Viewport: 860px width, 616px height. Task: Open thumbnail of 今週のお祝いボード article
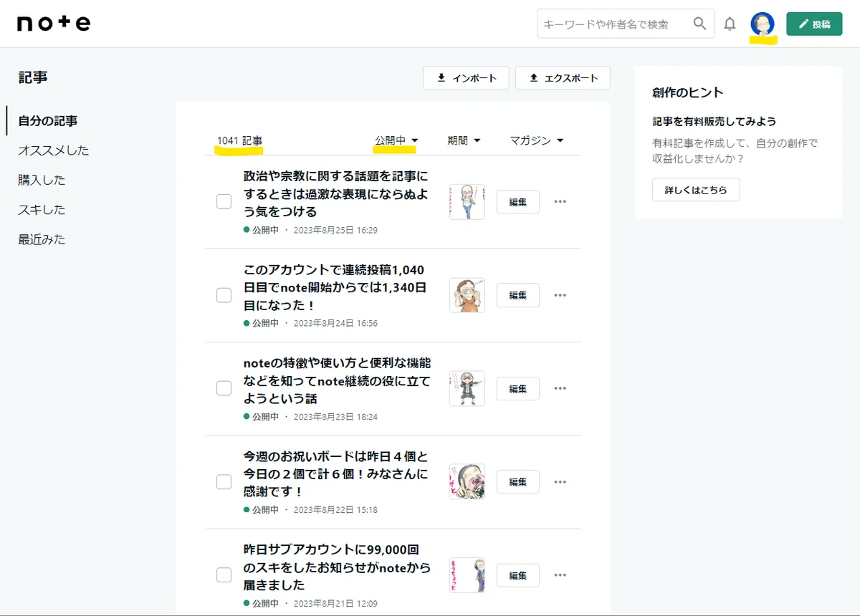[x=467, y=482]
